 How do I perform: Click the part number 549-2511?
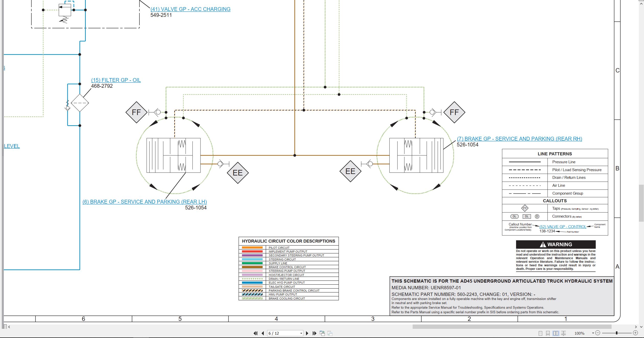click(161, 15)
